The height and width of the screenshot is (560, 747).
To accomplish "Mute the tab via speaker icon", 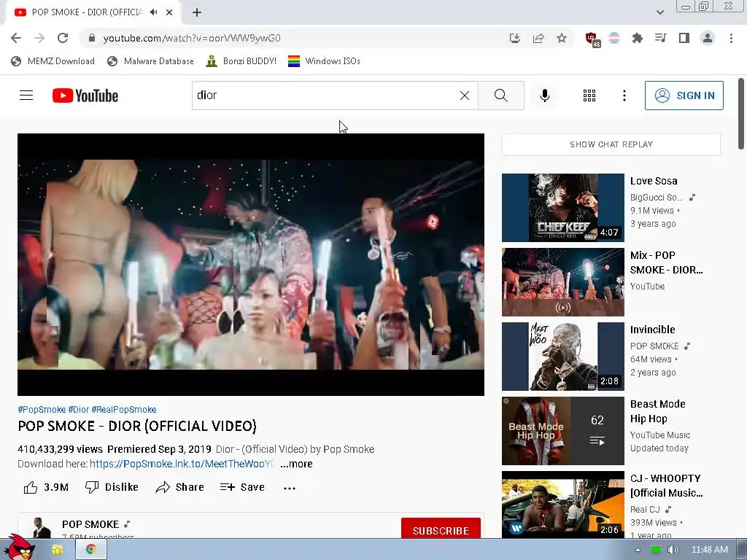I will pos(153,12).
